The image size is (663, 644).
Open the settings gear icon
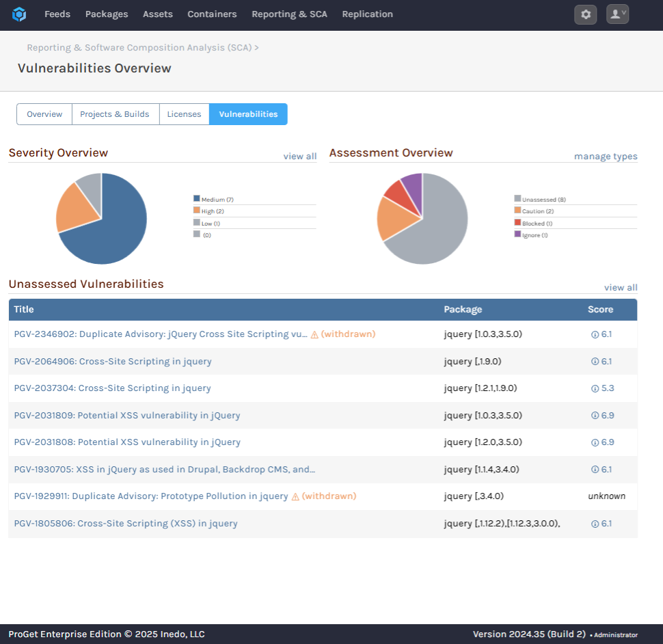click(x=585, y=14)
